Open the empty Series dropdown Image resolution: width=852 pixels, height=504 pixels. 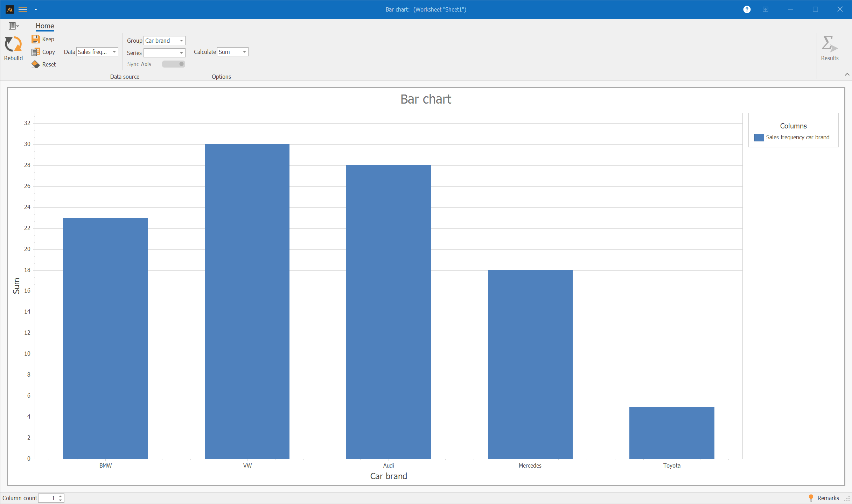coord(181,53)
